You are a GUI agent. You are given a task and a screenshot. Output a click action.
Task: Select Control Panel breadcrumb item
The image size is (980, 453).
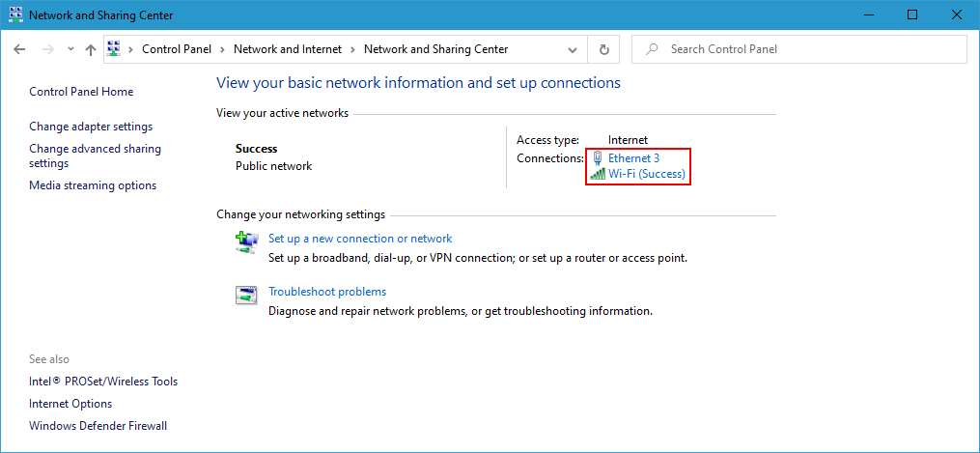pyautogui.click(x=178, y=49)
